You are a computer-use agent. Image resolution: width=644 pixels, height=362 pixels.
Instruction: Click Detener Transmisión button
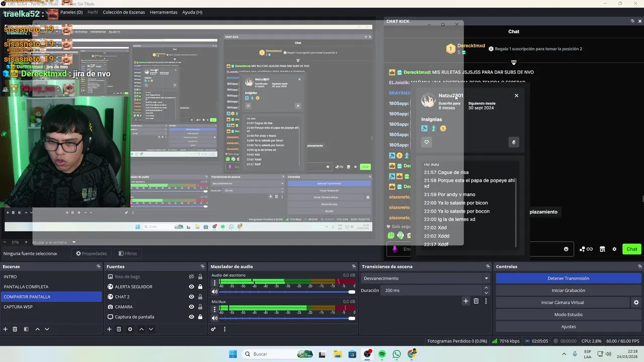(x=569, y=279)
